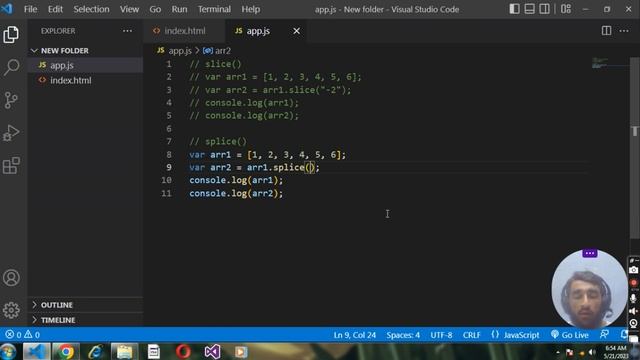
Task: Open the Go menu
Action: tap(155, 9)
